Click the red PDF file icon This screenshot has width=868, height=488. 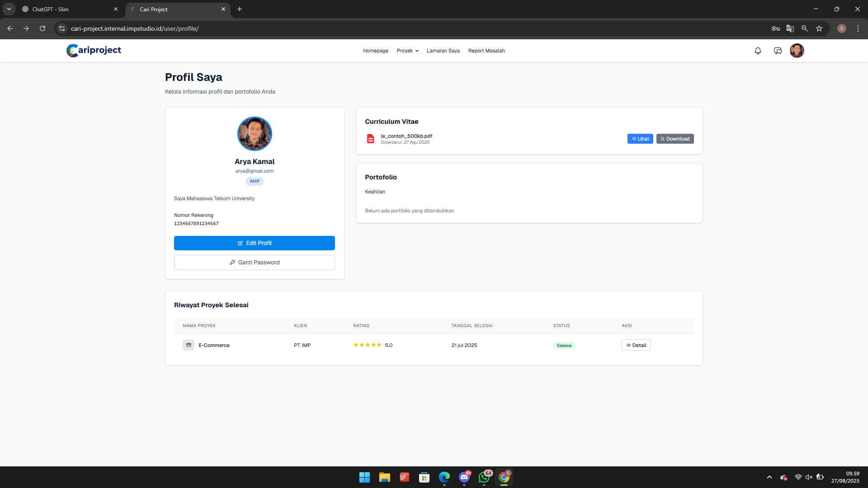[x=370, y=139]
